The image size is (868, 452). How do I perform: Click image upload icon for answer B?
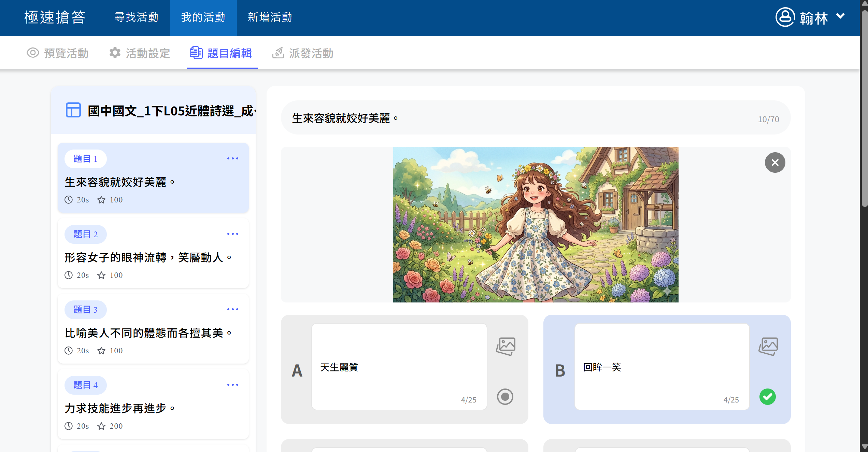coord(768,346)
